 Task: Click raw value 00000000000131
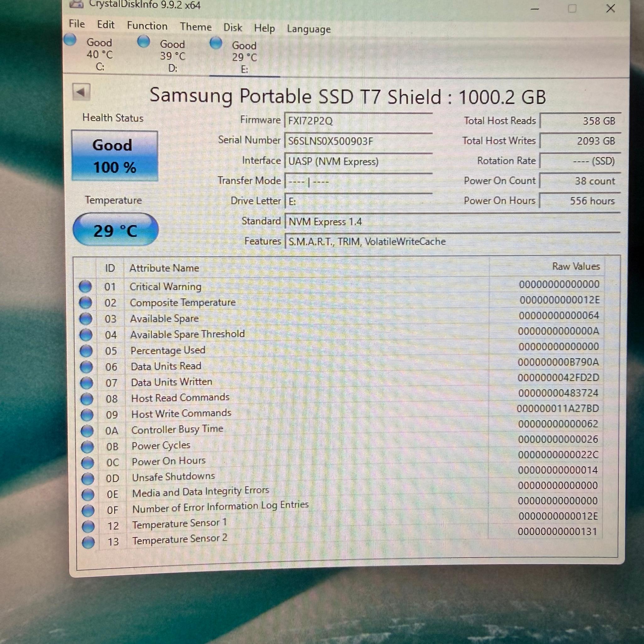tap(557, 531)
